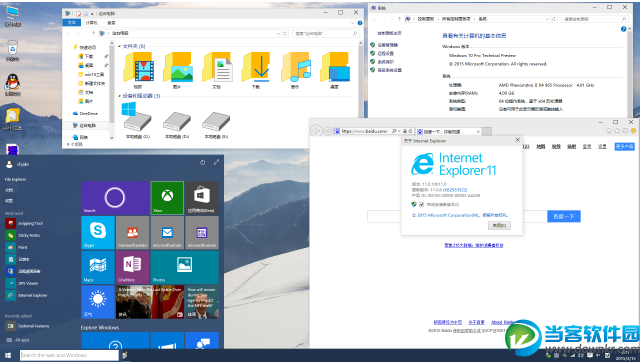This screenshot has width=641, height=363.
Task: Click the Start menu power button
Action: pos(202,162)
